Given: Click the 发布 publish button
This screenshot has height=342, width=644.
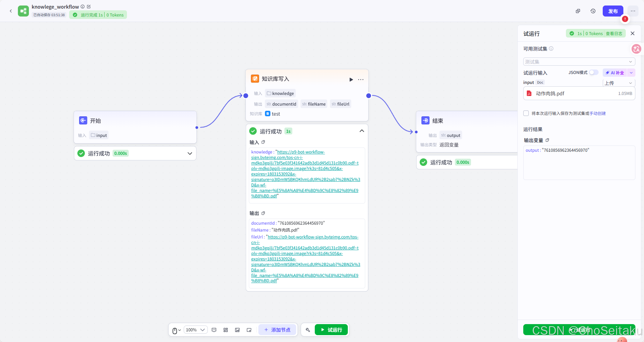Looking at the screenshot, I should pos(613,11).
